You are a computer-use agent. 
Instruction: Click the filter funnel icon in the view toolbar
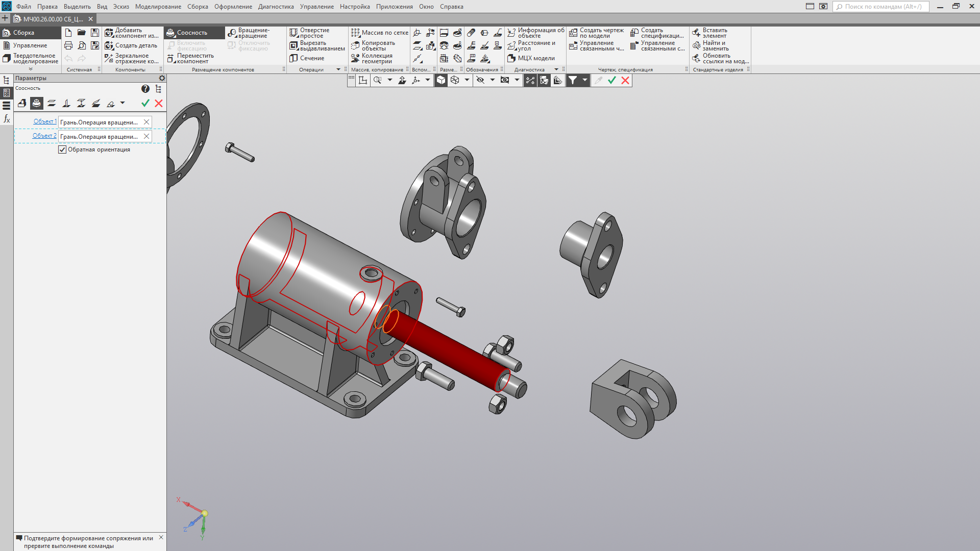573,80
